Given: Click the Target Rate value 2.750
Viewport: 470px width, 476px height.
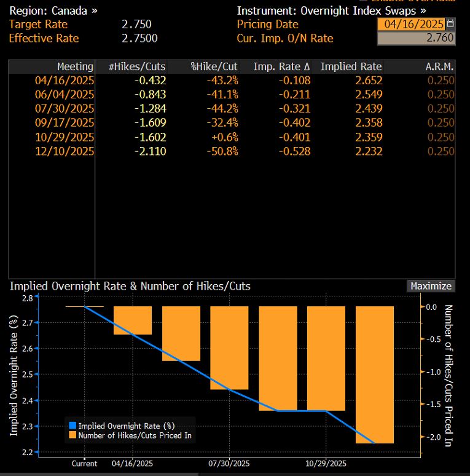Looking at the screenshot, I should [136, 24].
